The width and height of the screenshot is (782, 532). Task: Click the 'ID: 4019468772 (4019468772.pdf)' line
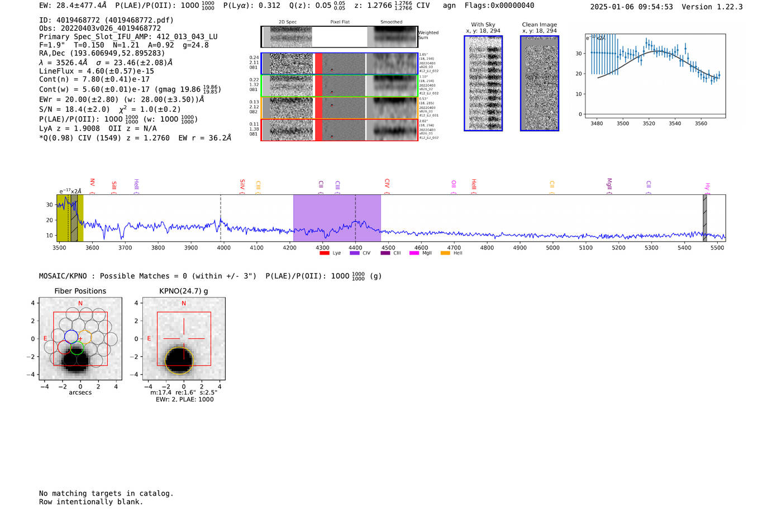click(106, 20)
